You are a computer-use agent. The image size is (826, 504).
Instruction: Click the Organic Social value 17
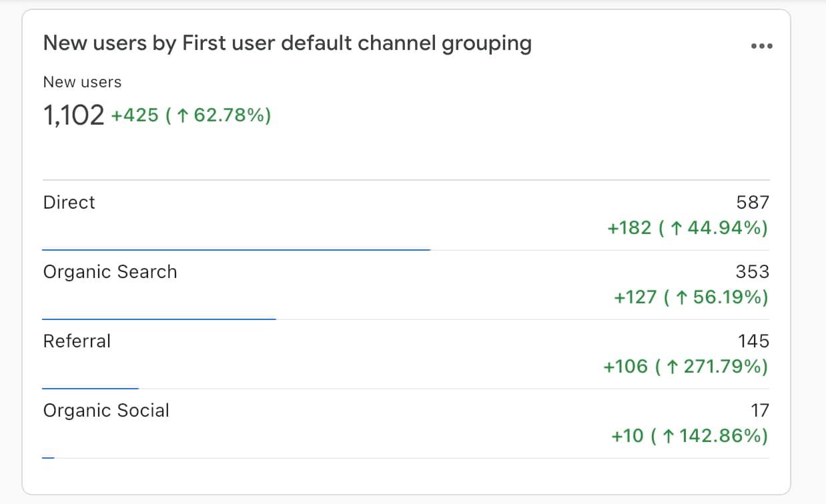[760, 411]
